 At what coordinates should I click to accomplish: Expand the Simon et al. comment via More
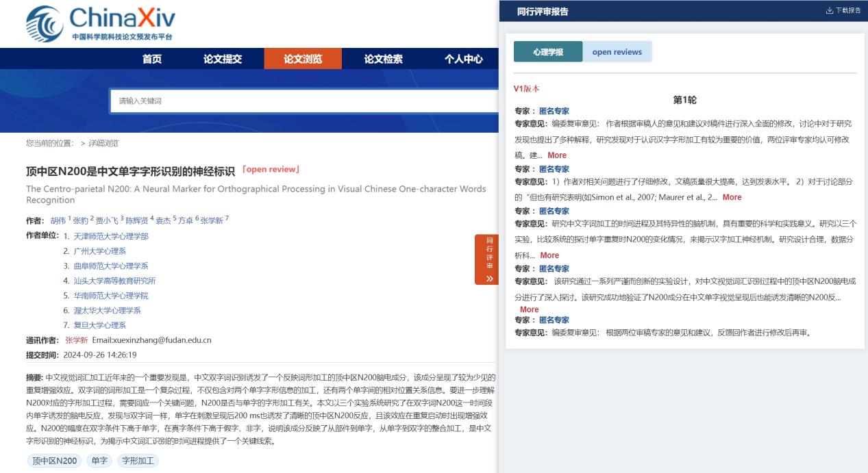(732, 197)
